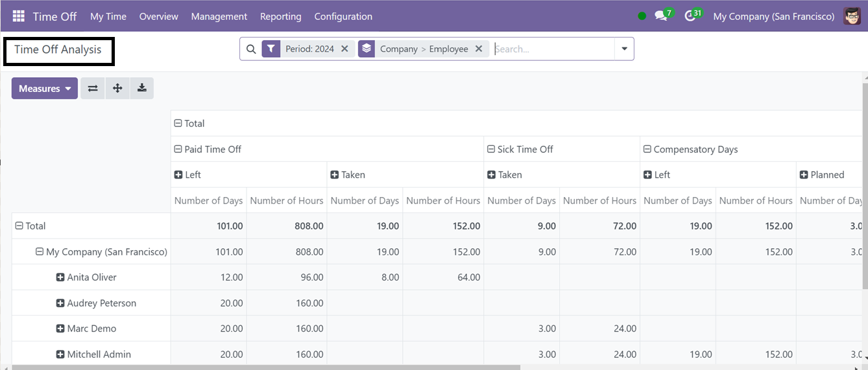
Task: Click the 19.00 cell for Mitchell Admin
Action: [678, 354]
